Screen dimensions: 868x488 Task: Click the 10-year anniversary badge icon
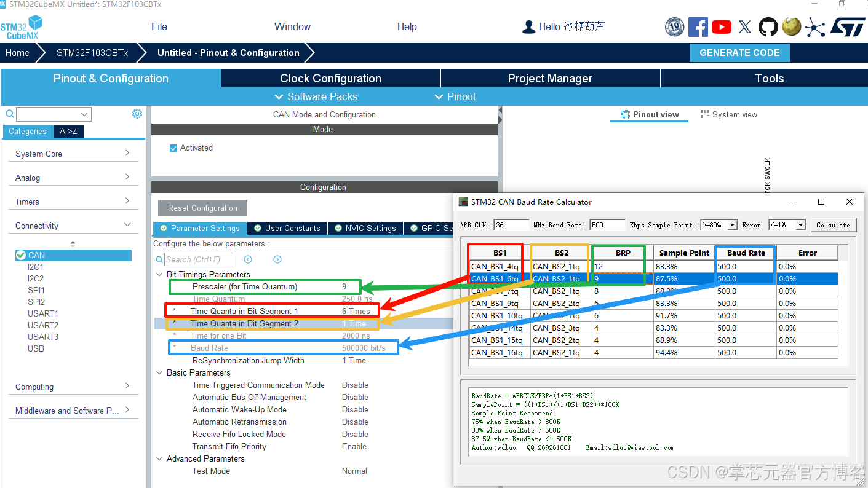(x=675, y=26)
